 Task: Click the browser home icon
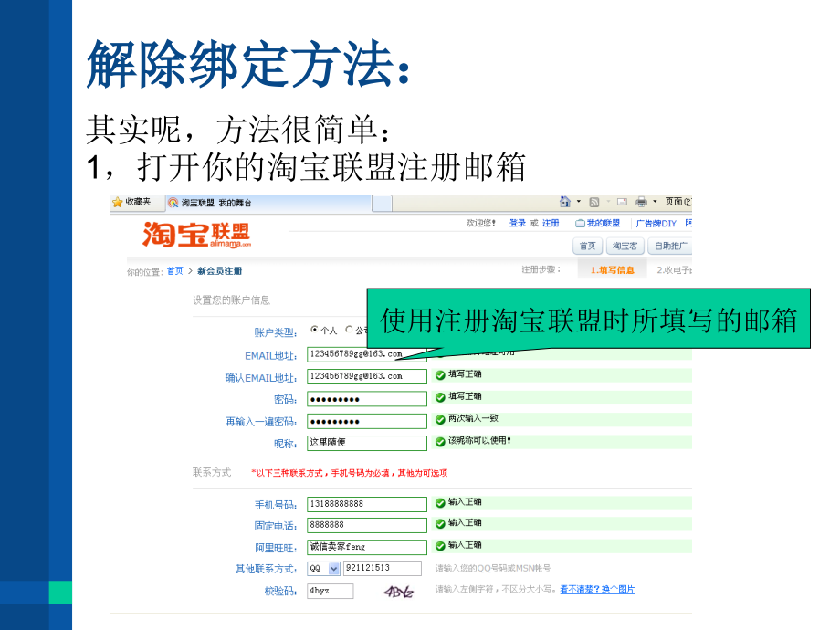pyautogui.click(x=564, y=202)
